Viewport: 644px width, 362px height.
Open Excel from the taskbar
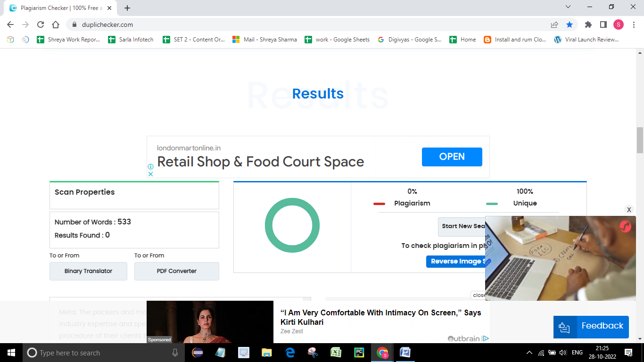(x=336, y=353)
